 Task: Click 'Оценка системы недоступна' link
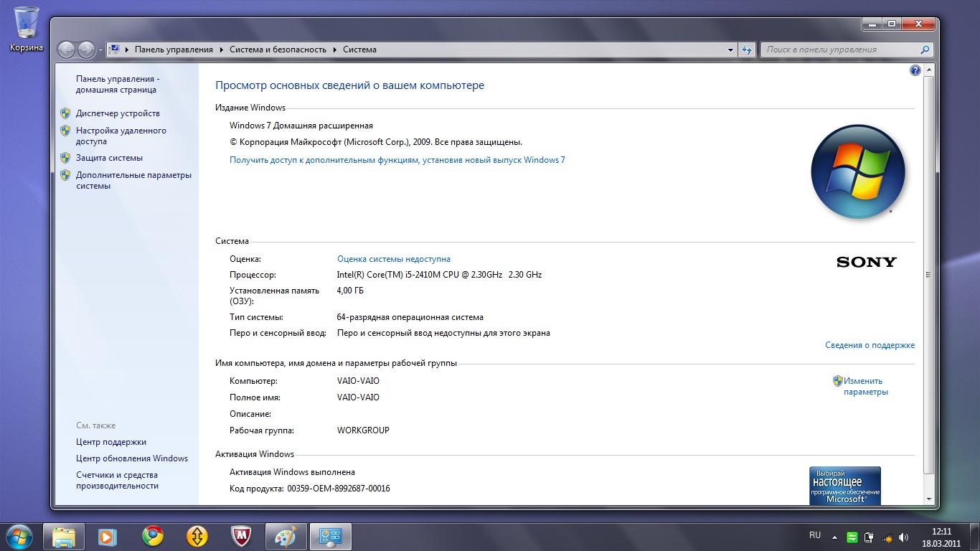394,259
